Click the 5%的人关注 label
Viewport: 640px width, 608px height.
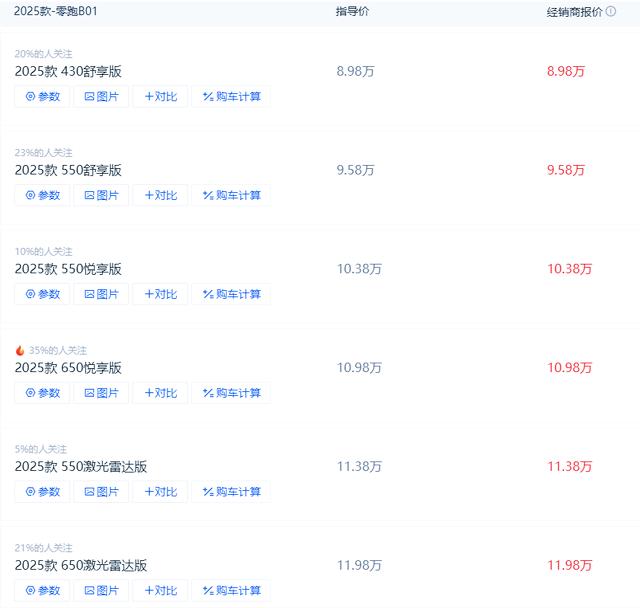[x=41, y=449]
